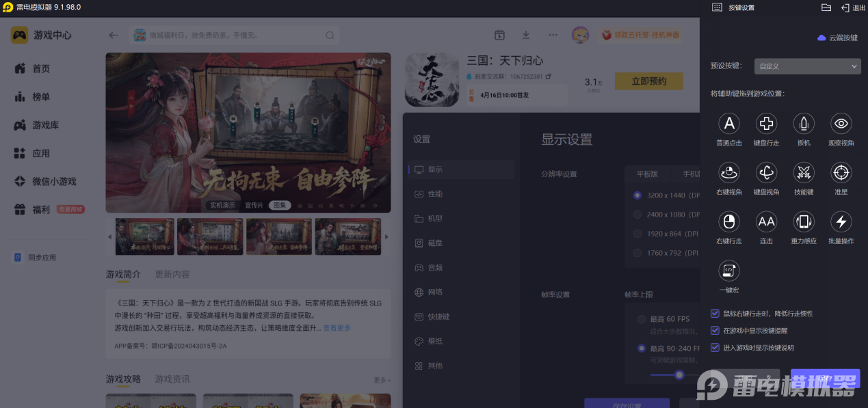This screenshot has width=868, height=408.
Task: Select the 一键宏 macro icon
Action: tap(729, 271)
